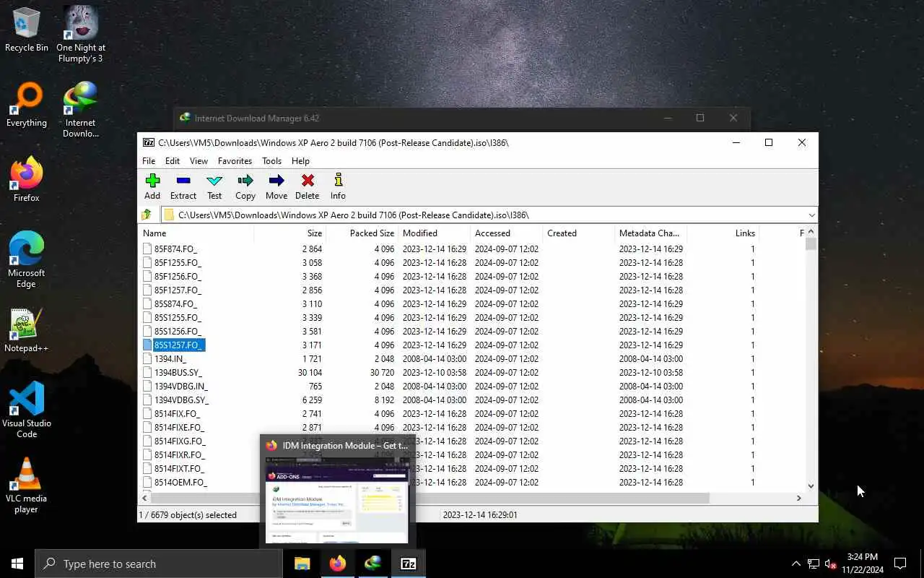Select One Night at Flumpty's 3 desktop icon
The width and height of the screenshot is (924, 578).
80,34
